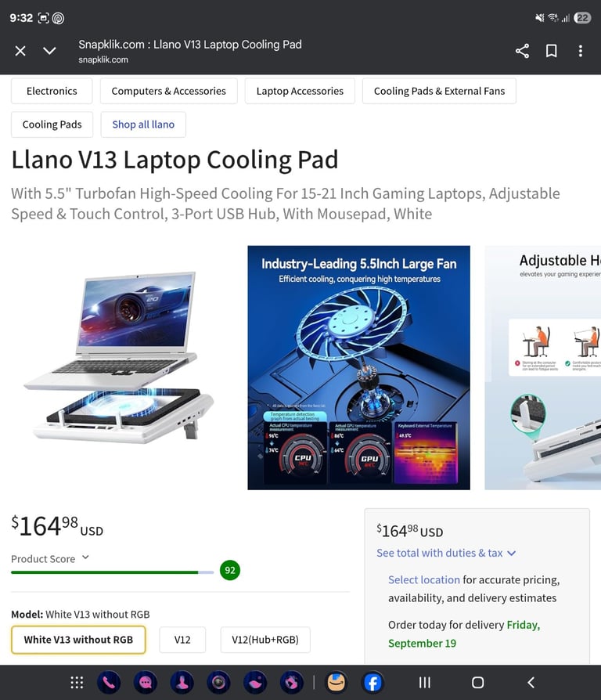Select the White V13 without RGB model

click(x=78, y=640)
